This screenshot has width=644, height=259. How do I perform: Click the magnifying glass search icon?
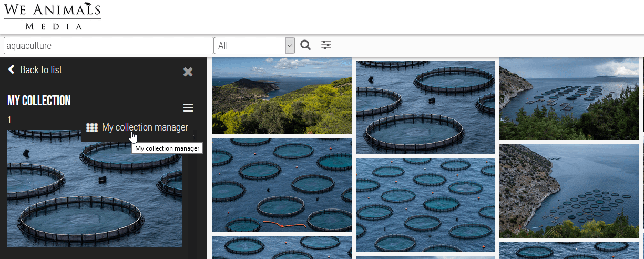point(305,45)
